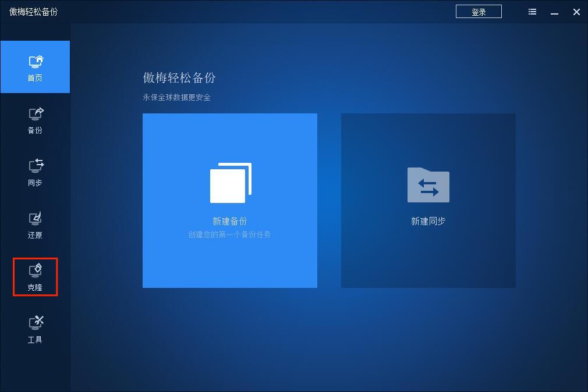588x392 pixels.
Task: Open the 工具 tools sidebar icon
Action: click(x=35, y=323)
